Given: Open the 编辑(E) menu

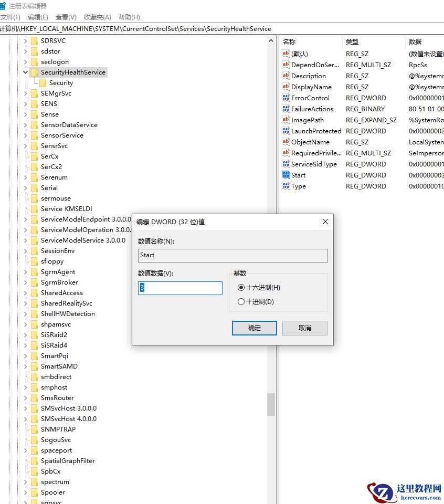Looking at the screenshot, I should 38,17.
